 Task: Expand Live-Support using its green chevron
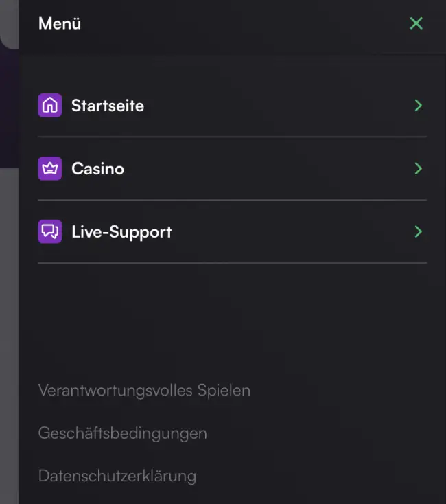(418, 231)
